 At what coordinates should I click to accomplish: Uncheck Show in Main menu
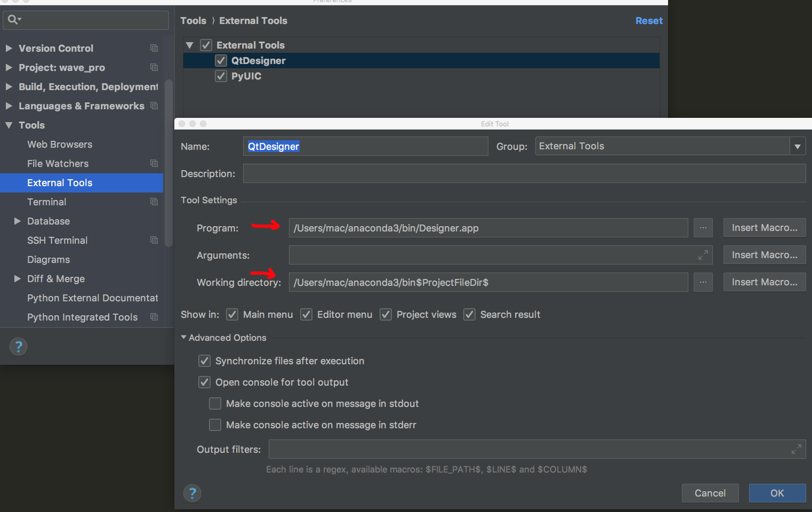(232, 315)
